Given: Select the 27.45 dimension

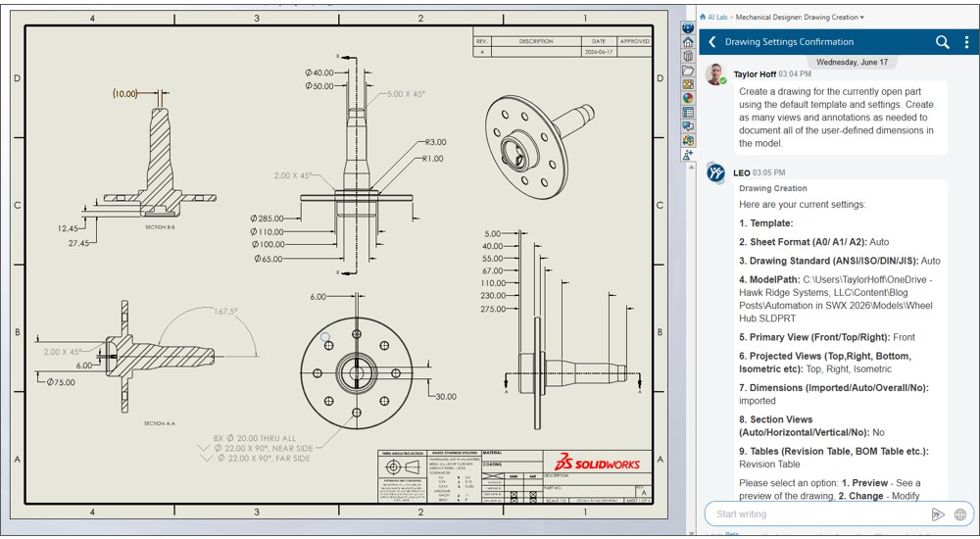Looking at the screenshot, I should 78,243.
